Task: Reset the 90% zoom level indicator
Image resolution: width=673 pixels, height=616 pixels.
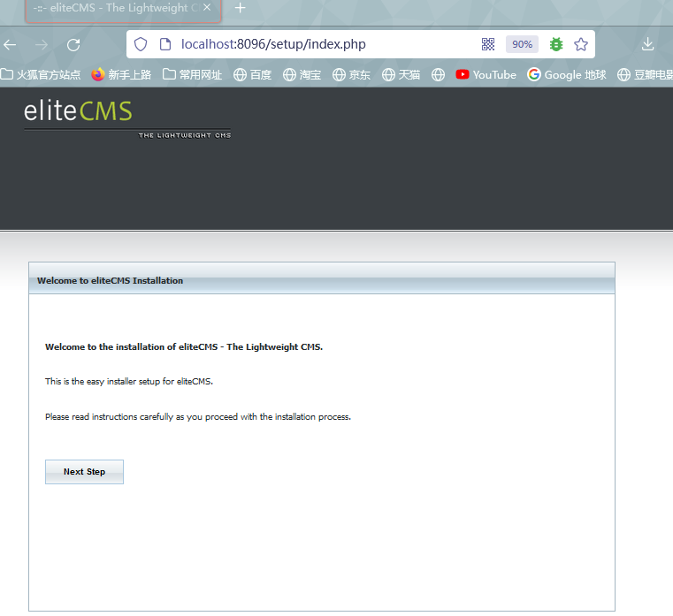Action: [x=522, y=44]
